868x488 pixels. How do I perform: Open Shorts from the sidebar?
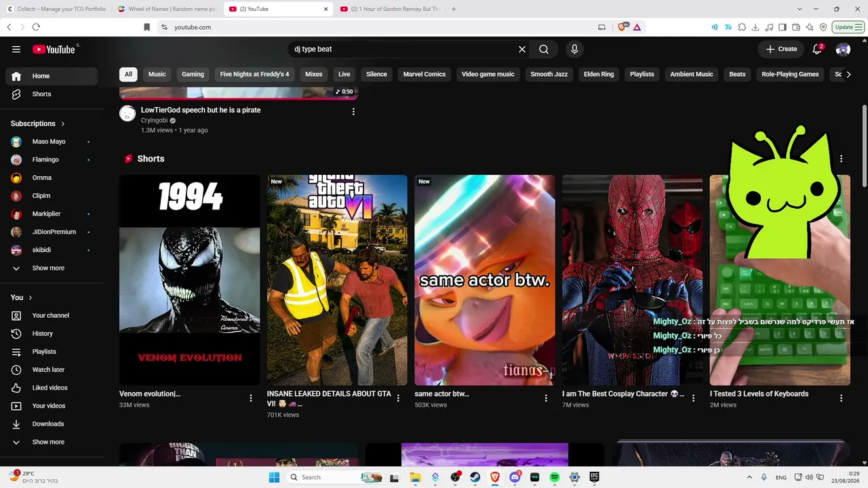point(52,94)
